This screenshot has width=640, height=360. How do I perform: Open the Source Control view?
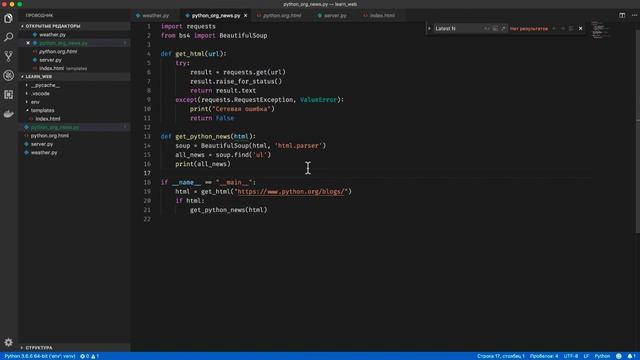pos(8,56)
